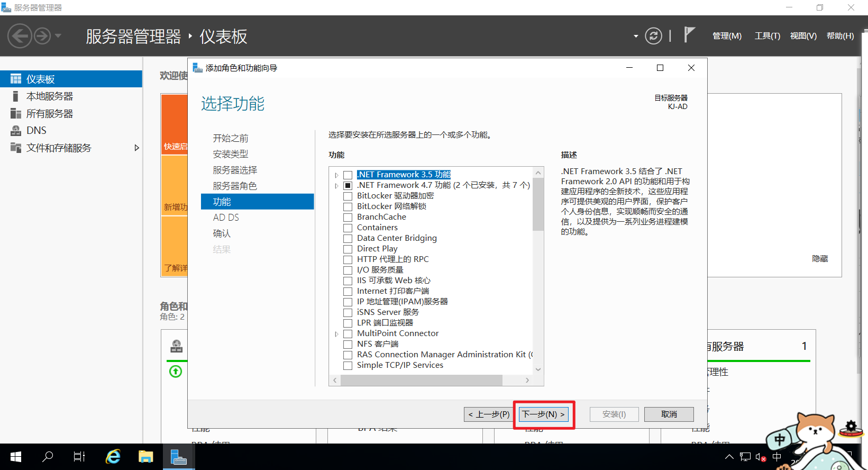This screenshot has height=470, width=868.
Task: Expand 文件和存储服务 sidebar arrow
Action: coord(136,148)
